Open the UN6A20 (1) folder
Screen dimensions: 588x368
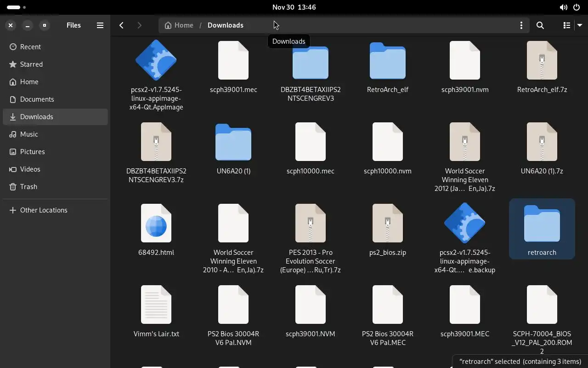233,143
